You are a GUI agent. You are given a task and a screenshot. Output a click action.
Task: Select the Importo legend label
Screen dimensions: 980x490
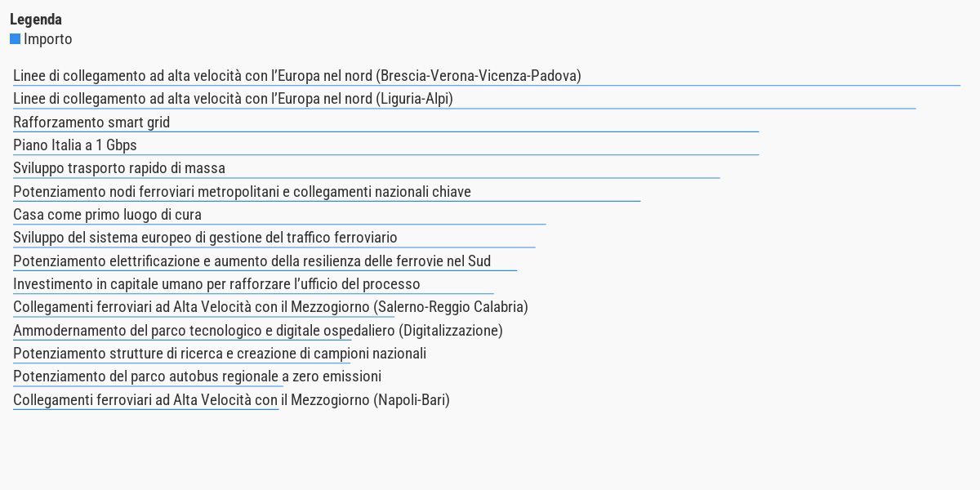point(47,39)
